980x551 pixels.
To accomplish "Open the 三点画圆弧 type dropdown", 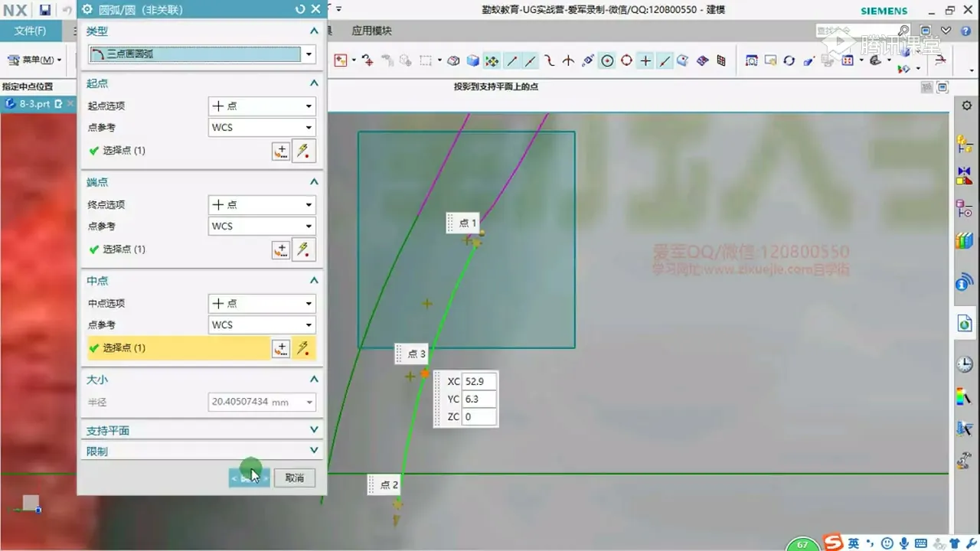I will click(309, 54).
